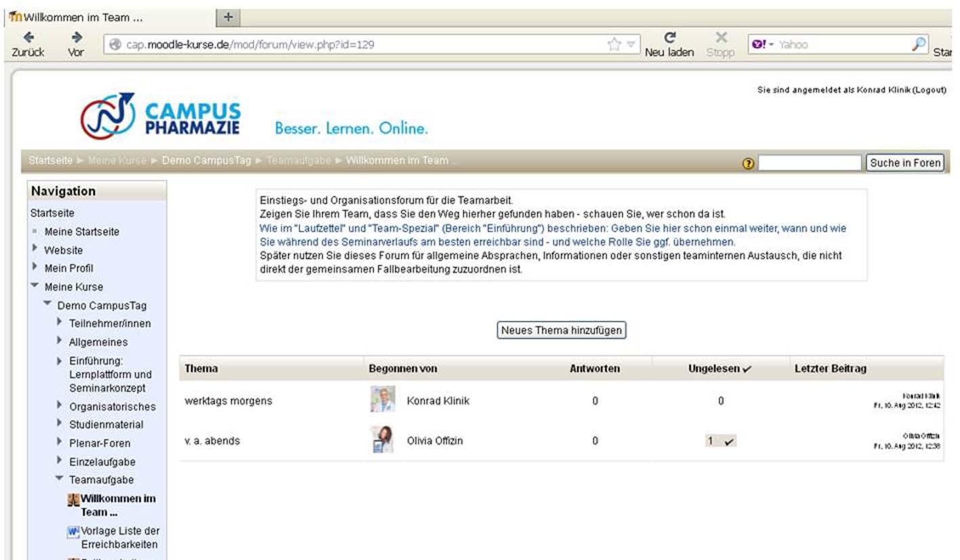Click Olivia Offizin's profile picture
The width and height of the screenshot is (960, 560).
click(382, 440)
